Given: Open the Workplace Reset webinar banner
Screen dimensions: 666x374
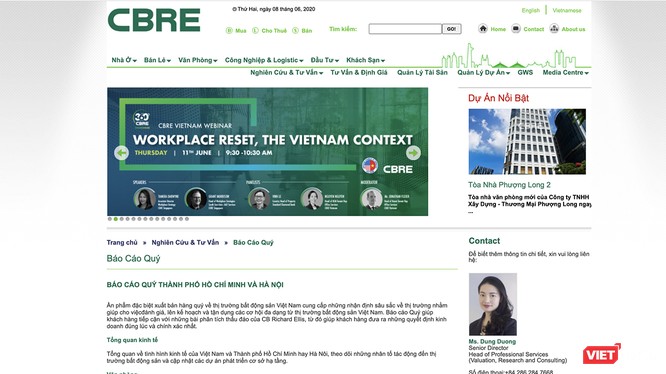Looking at the screenshot, I should tap(268, 152).
